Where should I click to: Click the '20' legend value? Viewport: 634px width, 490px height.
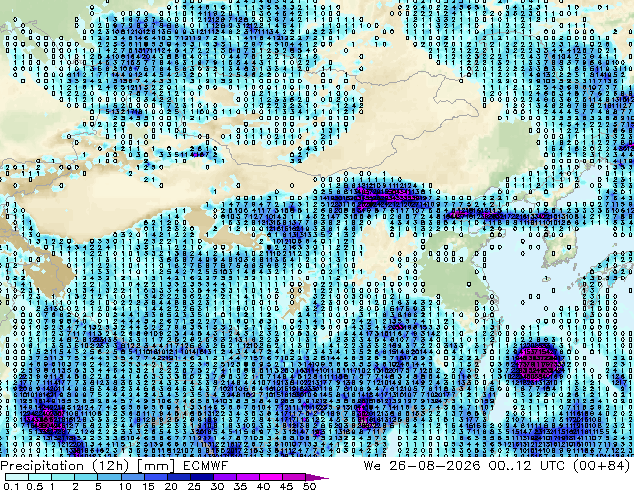(171, 486)
